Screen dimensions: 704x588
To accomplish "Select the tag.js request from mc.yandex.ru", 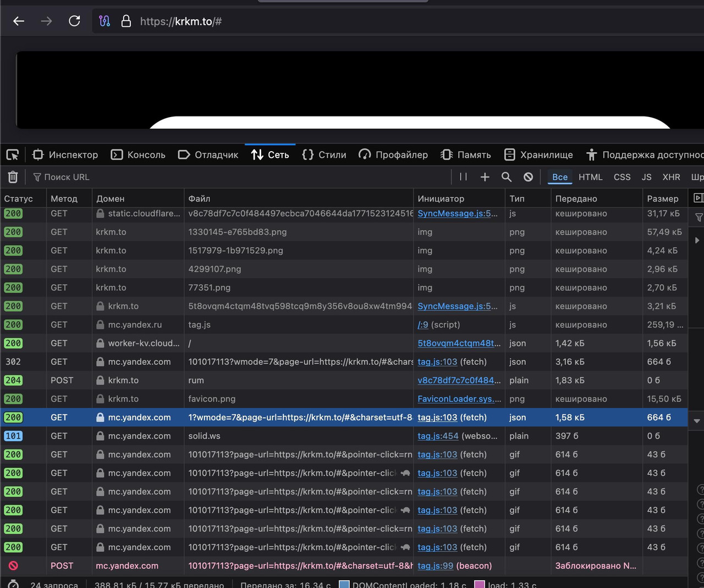I will click(x=344, y=325).
